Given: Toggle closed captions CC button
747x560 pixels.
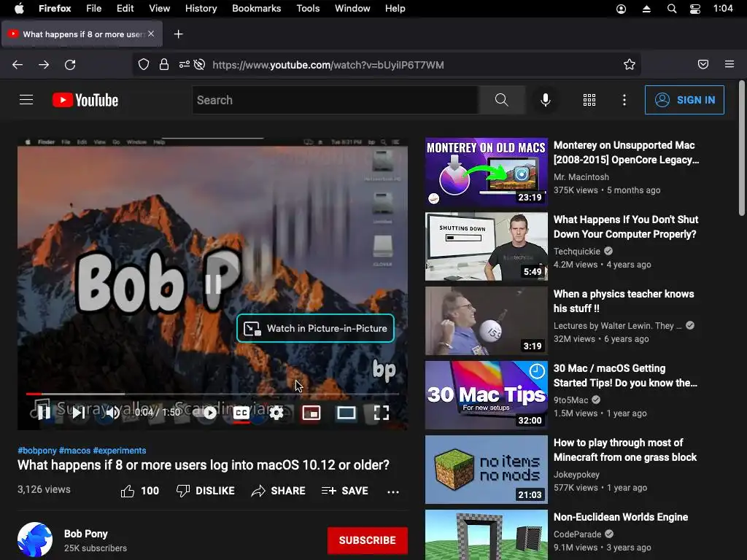Looking at the screenshot, I should point(241,413).
